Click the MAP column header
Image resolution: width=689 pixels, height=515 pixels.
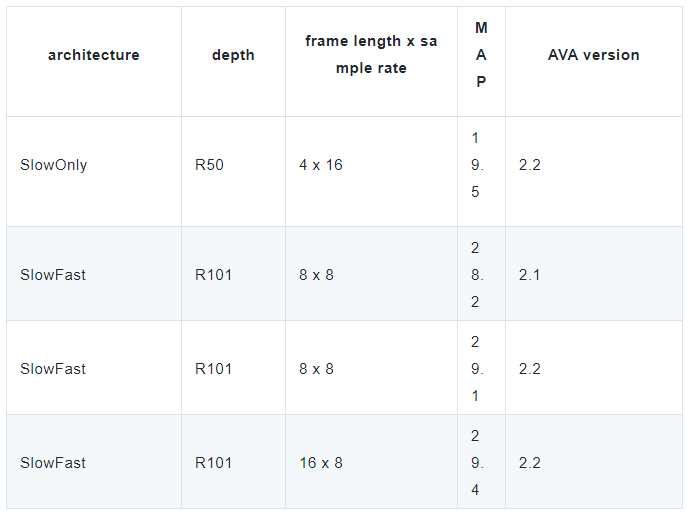click(x=481, y=55)
